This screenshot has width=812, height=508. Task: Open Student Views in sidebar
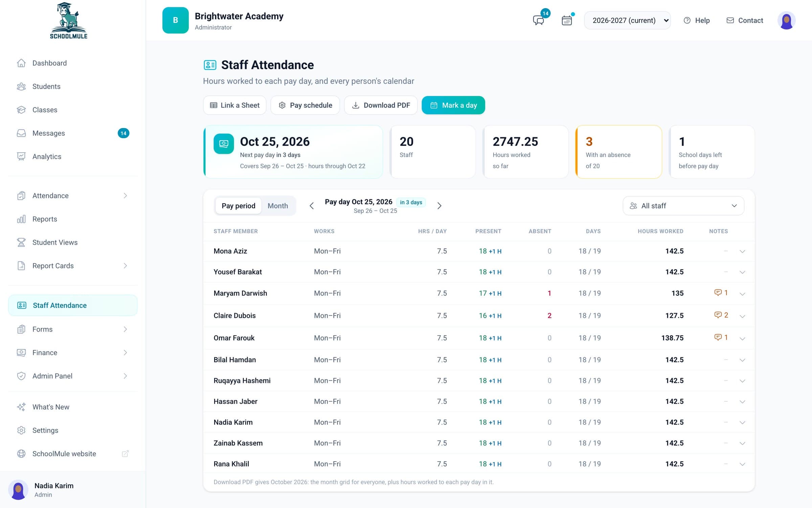pyautogui.click(x=73, y=242)
